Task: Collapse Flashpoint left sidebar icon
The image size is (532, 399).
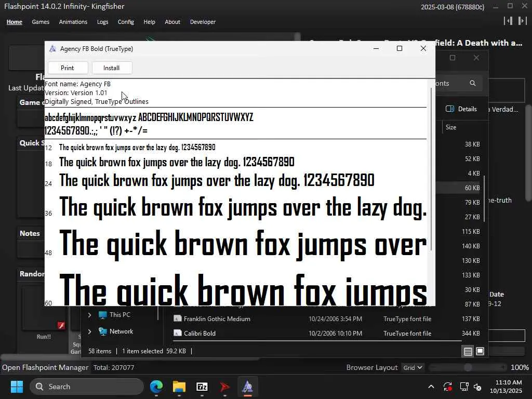Action: 508,21
